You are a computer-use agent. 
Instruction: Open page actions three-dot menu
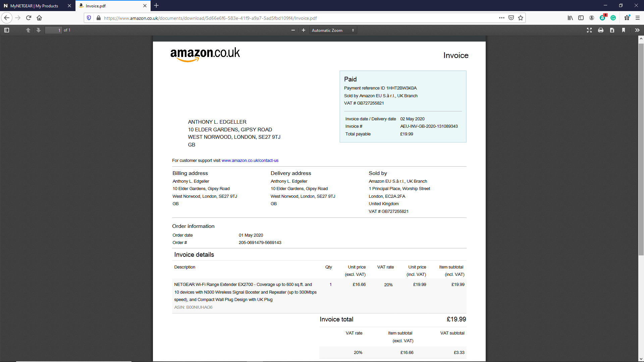pos(501,18)
